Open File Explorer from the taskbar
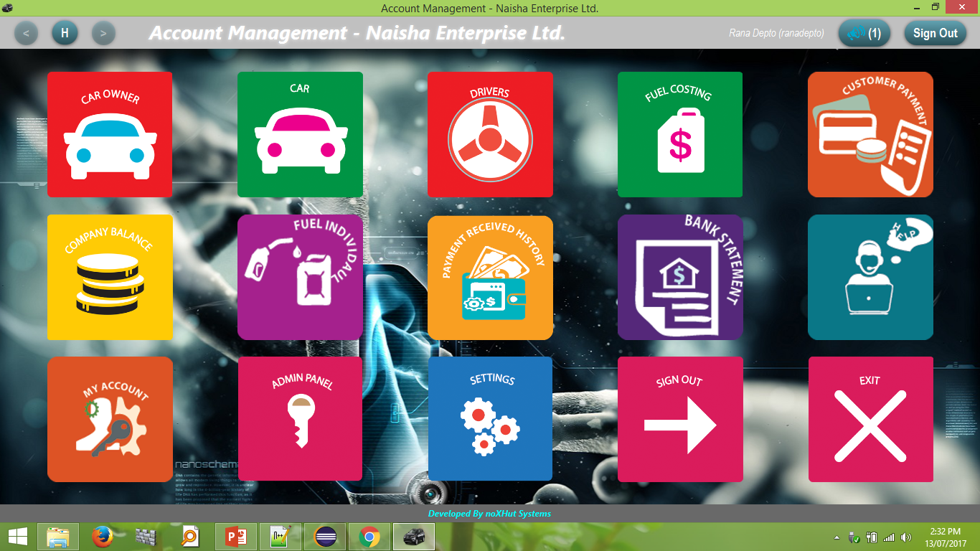 [x=58, y=537]
